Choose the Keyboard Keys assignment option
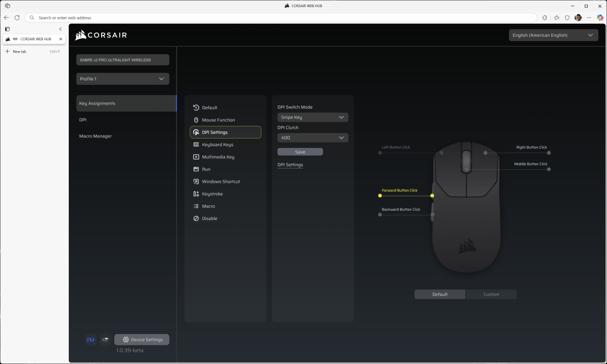Screen dimensions: 607x364 218,145
